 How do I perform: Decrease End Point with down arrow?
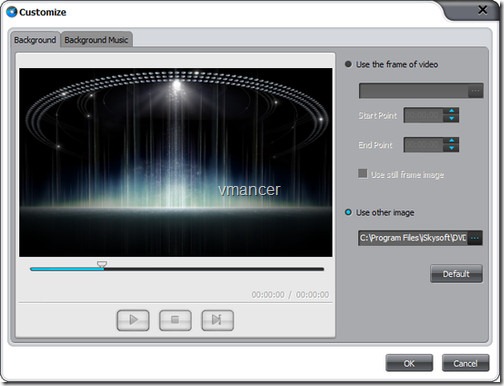[x=452, y=148]
